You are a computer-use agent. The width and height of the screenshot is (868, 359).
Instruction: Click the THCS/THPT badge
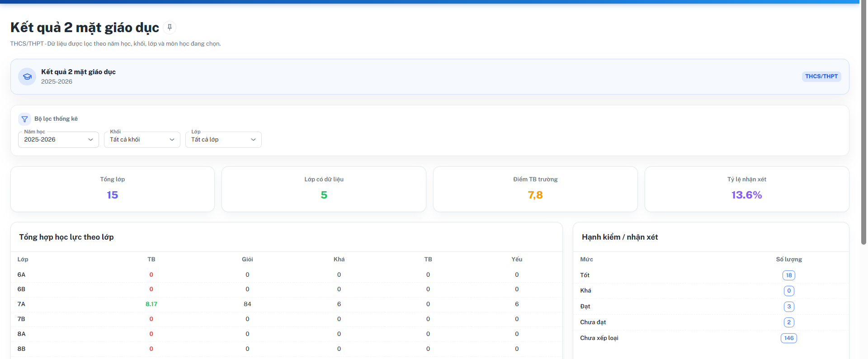(x=821, y=76)
